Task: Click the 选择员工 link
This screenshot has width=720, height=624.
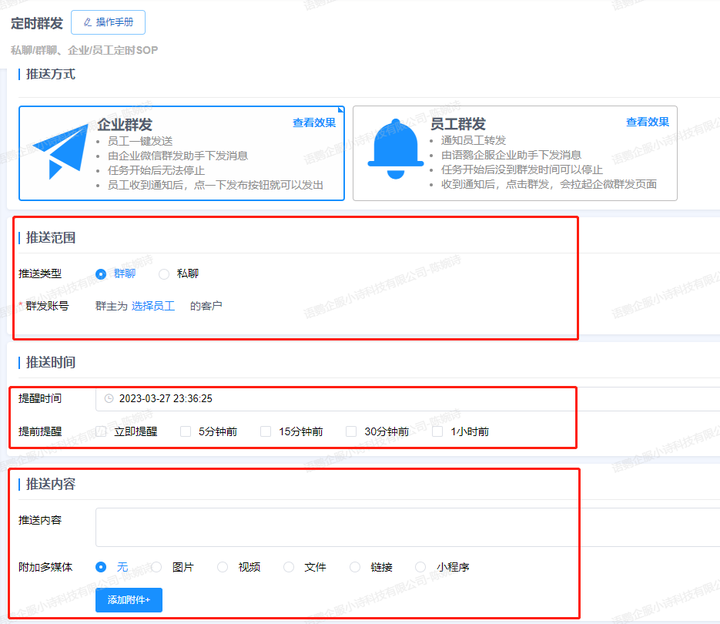Action: 153,305
